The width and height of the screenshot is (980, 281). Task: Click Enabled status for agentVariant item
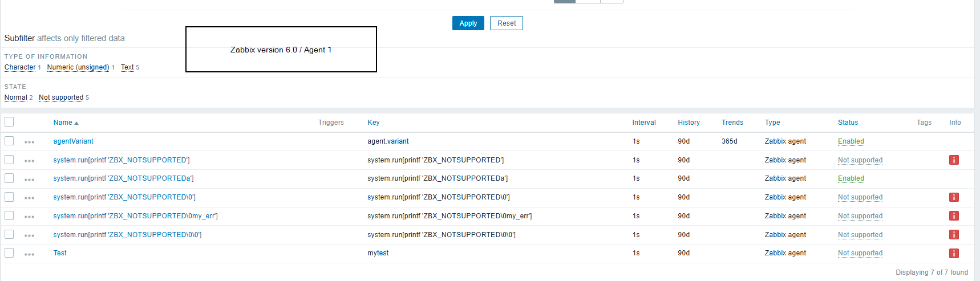tap(851, 141)
